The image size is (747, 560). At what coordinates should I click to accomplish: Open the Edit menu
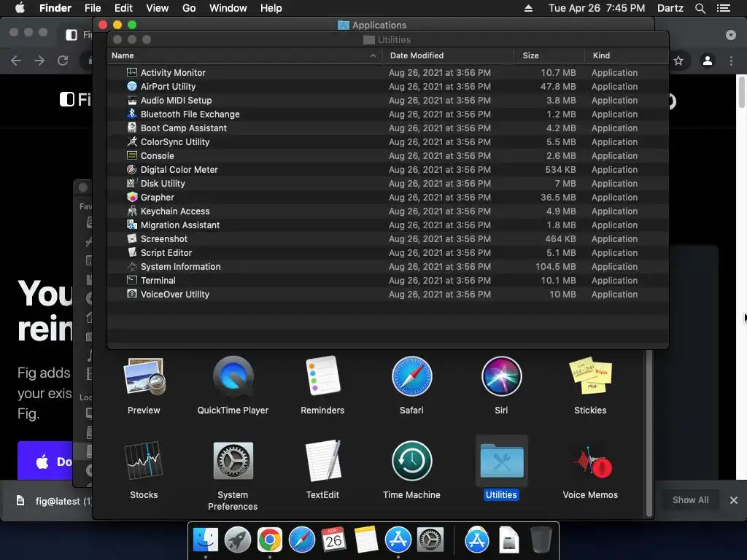coord(123,8)
